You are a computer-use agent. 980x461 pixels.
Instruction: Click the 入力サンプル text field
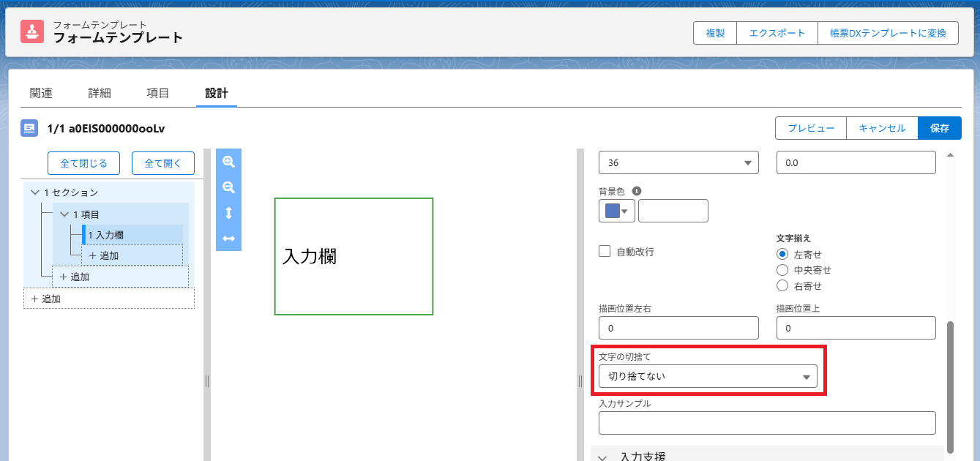(767, 423)
